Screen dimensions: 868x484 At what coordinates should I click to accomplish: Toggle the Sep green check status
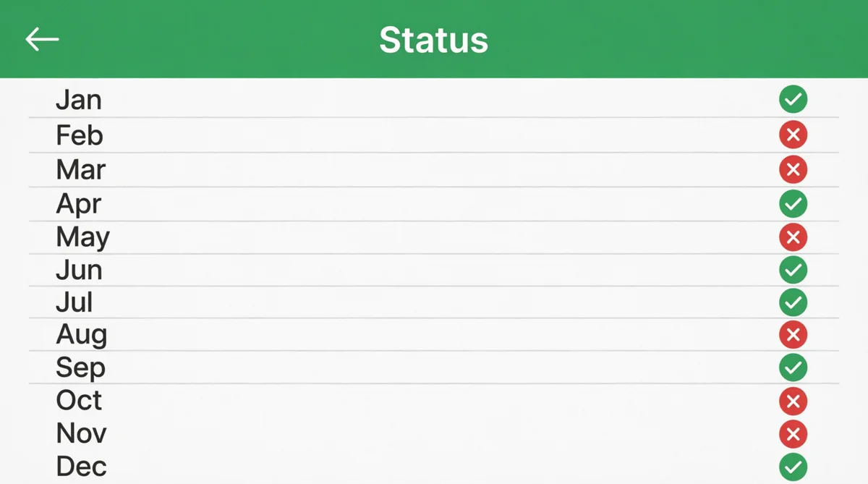[x=793, y=368]
